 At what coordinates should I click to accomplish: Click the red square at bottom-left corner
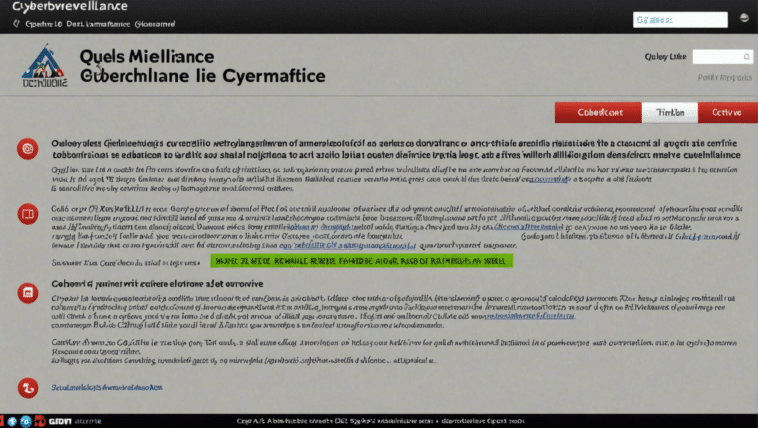pos(2,421)
